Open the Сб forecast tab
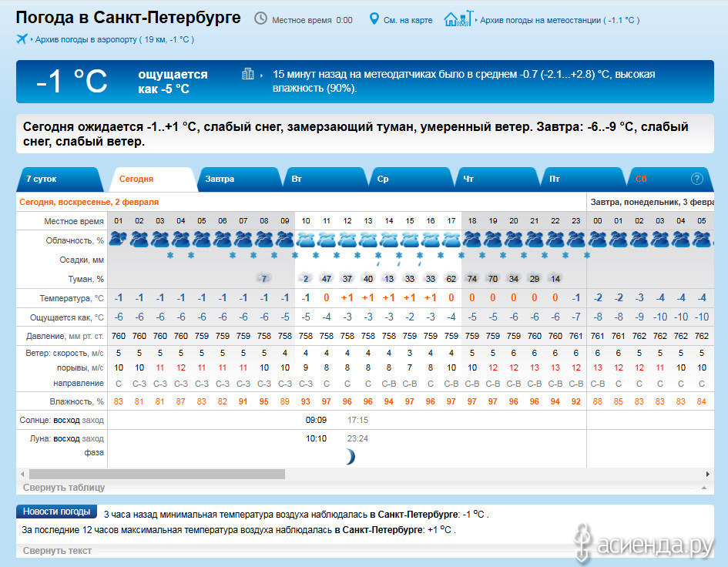The image size is (728, 567). 669,179
